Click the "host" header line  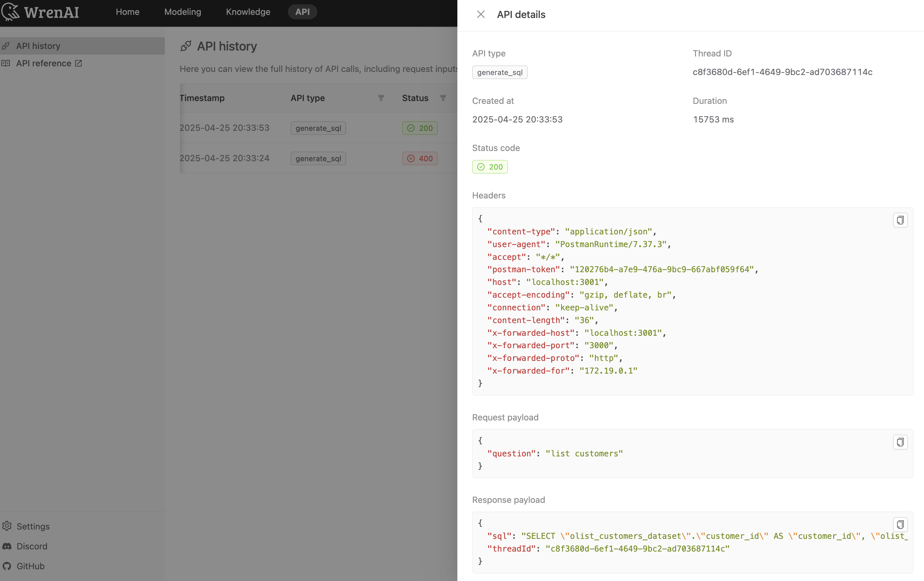548,282
